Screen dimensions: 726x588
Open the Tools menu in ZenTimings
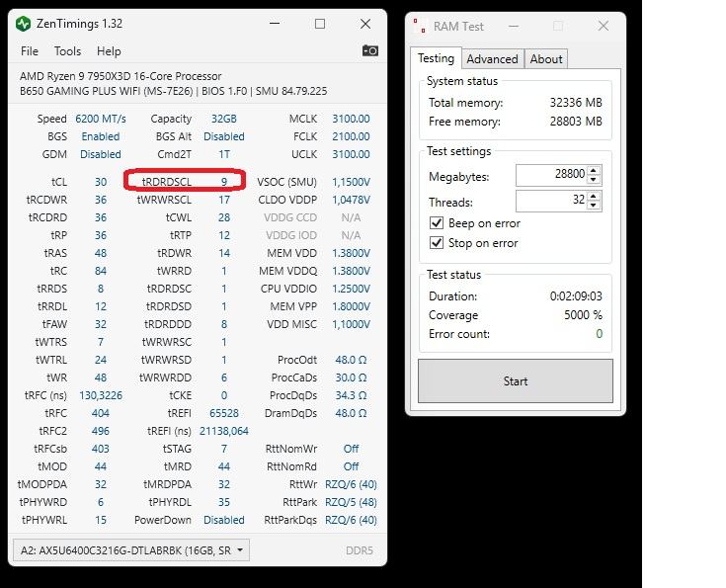[x=67, y=51]
